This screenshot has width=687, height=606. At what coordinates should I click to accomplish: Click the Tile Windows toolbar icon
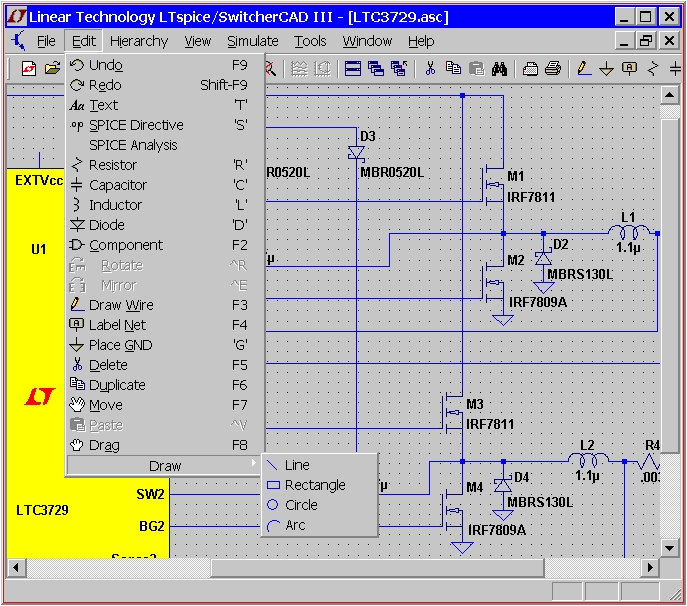click(353, 69)
